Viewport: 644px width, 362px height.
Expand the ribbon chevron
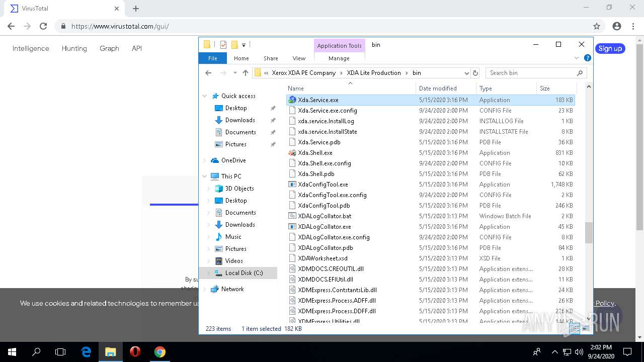tap(577, 58)
